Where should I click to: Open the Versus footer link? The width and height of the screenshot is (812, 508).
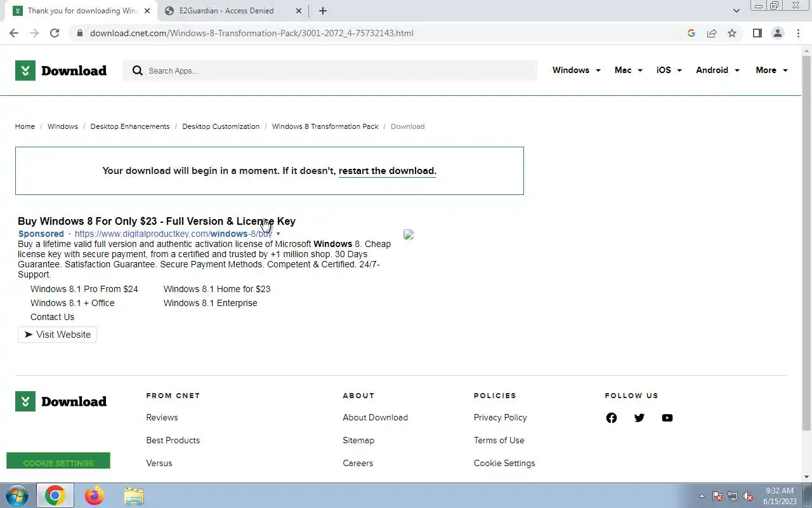tap(159, 463)
